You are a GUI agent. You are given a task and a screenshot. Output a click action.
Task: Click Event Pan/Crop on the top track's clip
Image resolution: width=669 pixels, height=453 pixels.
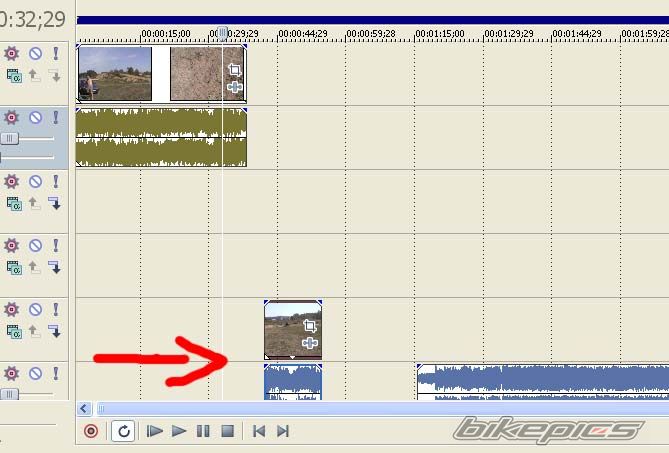pos(235,70)
